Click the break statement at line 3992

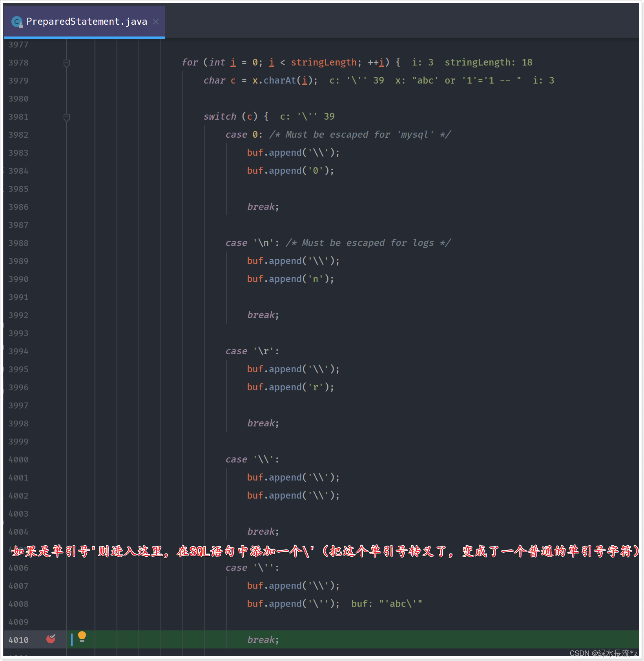tap(263, 315)
